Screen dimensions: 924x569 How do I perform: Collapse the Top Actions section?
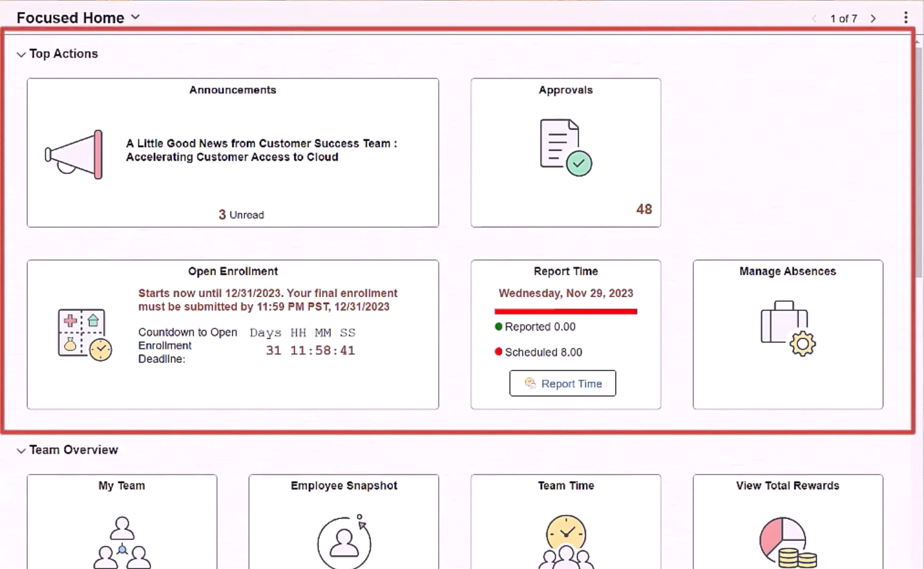click(21, 54)
